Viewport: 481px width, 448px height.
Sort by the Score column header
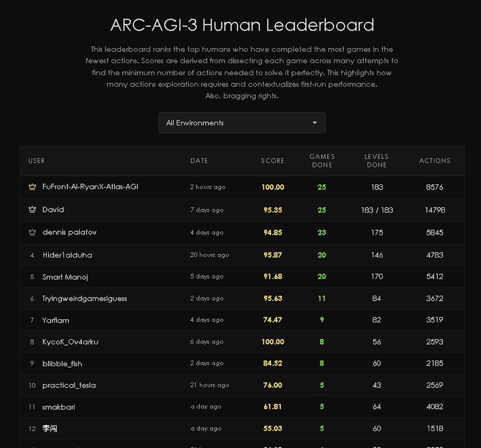click(x=272, y=161)
